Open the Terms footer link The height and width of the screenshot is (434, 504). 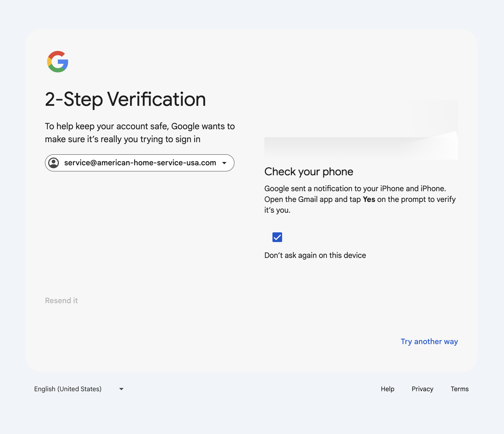(x=459, y=389)
